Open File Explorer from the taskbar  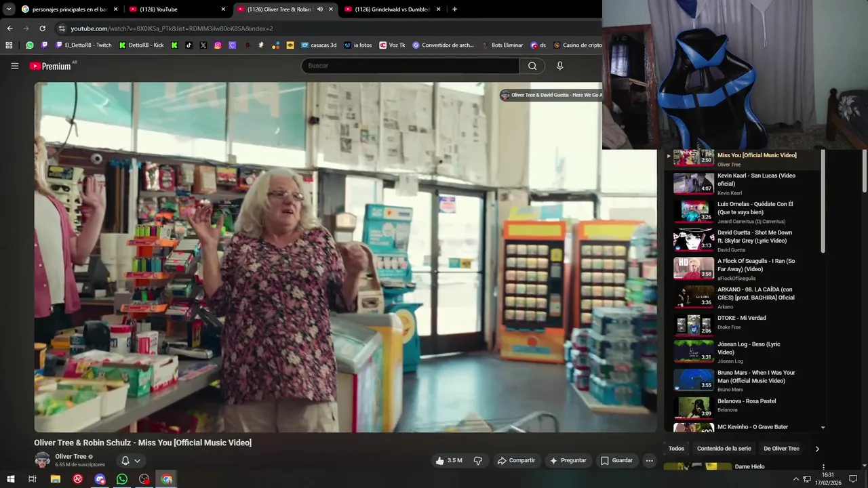point(56,479)
